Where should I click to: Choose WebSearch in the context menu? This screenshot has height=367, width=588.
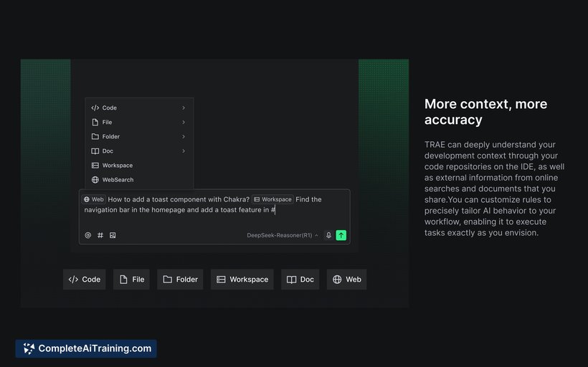139,180
